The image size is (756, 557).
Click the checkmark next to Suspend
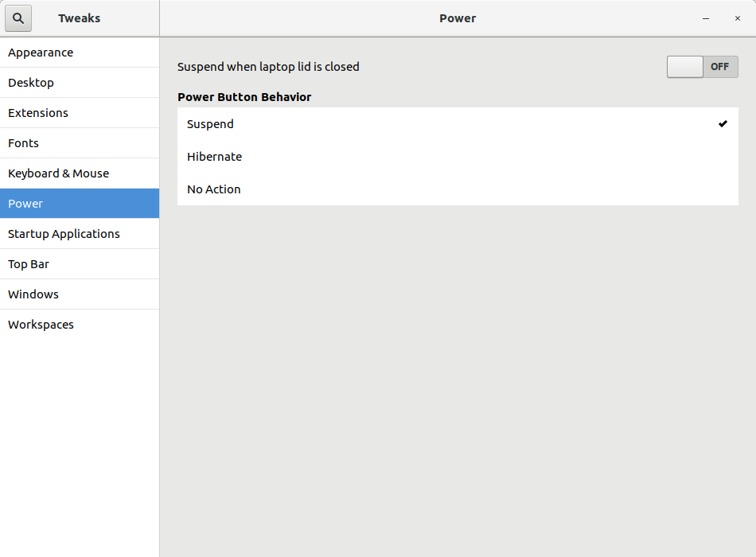[723, 123]
